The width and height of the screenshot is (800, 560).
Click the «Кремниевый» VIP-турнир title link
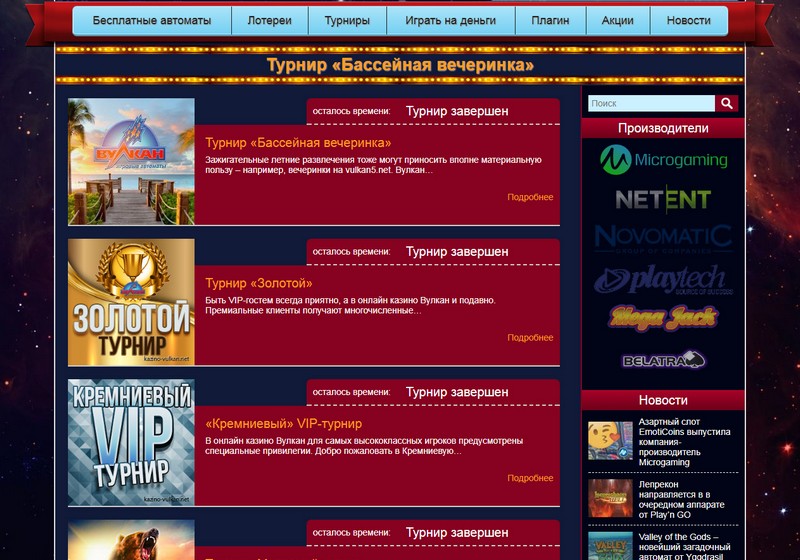coord(284,423)
